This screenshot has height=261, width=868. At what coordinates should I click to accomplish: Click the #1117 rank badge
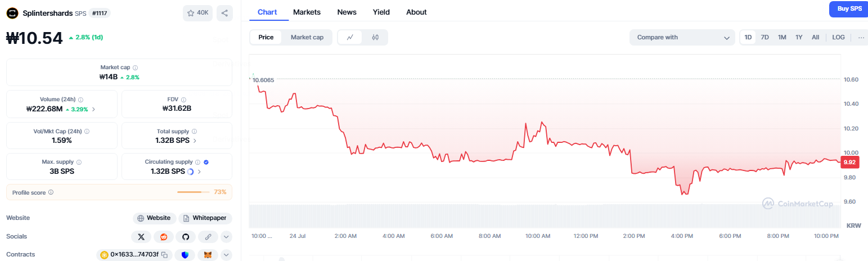pyautogui.click(x=100, y=13)
